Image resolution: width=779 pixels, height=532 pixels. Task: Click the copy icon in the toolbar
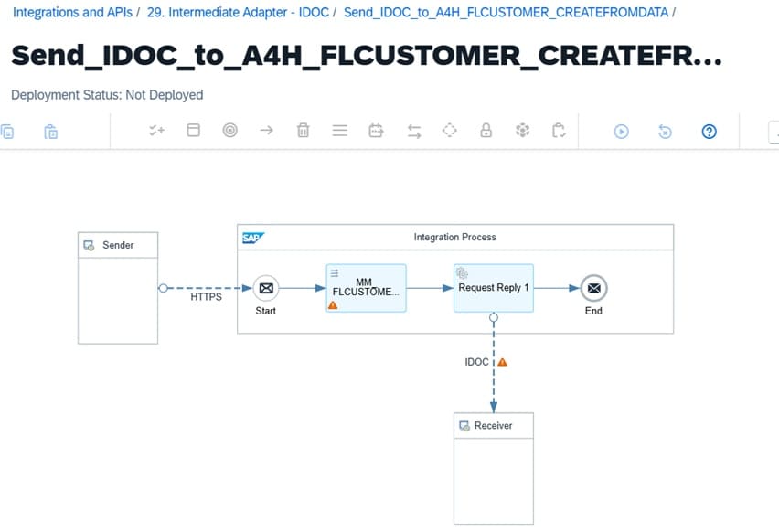pos(7,131)
